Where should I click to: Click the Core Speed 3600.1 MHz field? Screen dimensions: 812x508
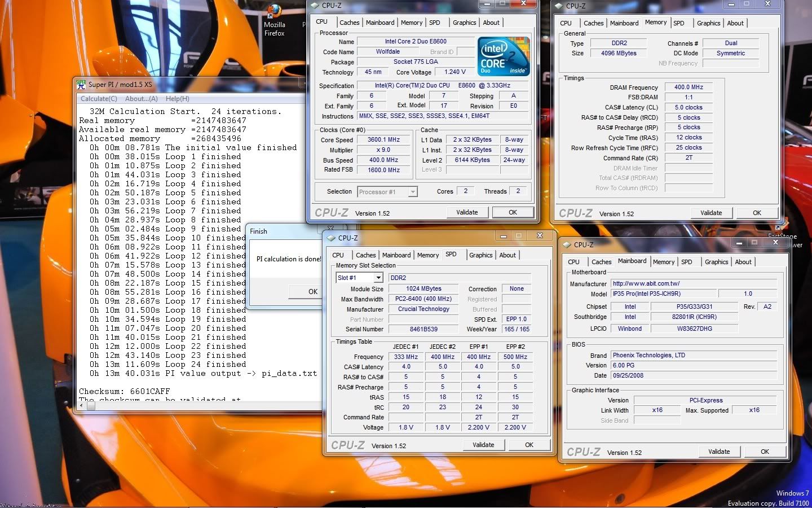click(383, 139)
